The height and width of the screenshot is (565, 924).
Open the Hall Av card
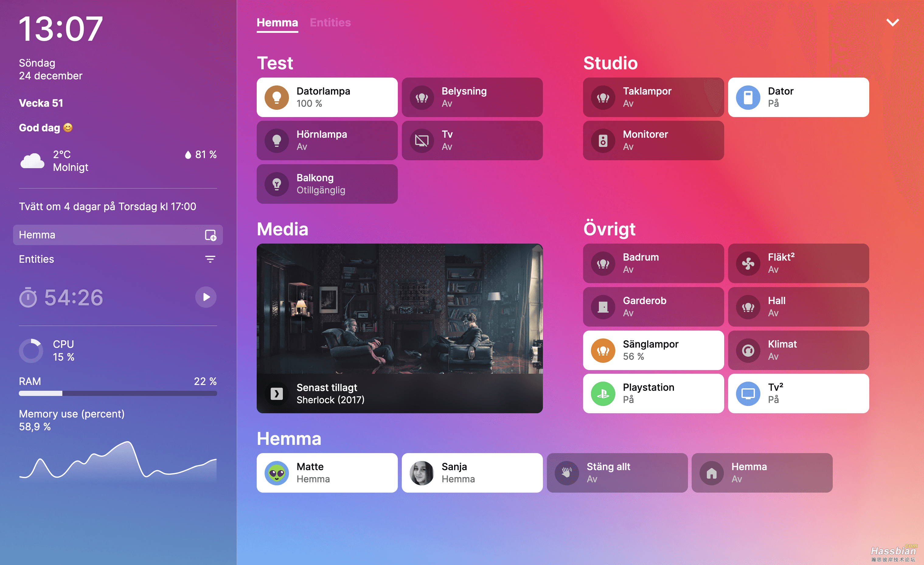tap(798, 307)
